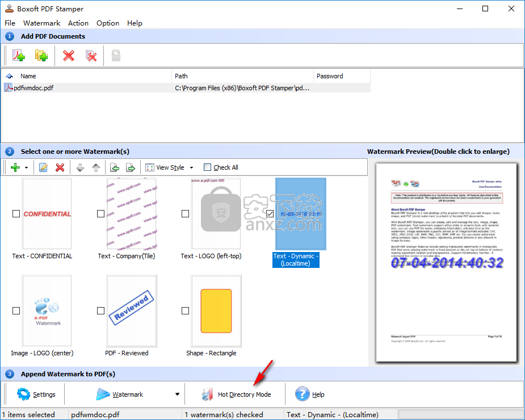The width and height of the screenshot is (525, 420).
Task: Check the Text - LOGO (left-top) checkbox
Action: coord(185,213)
